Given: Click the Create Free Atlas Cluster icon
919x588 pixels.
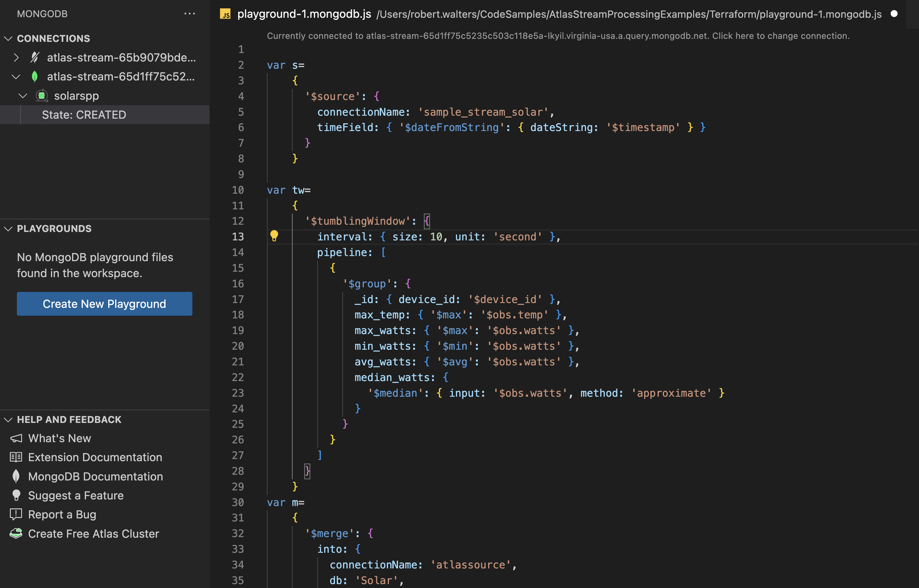Looking at the screenshot, I should click(16, 533).
